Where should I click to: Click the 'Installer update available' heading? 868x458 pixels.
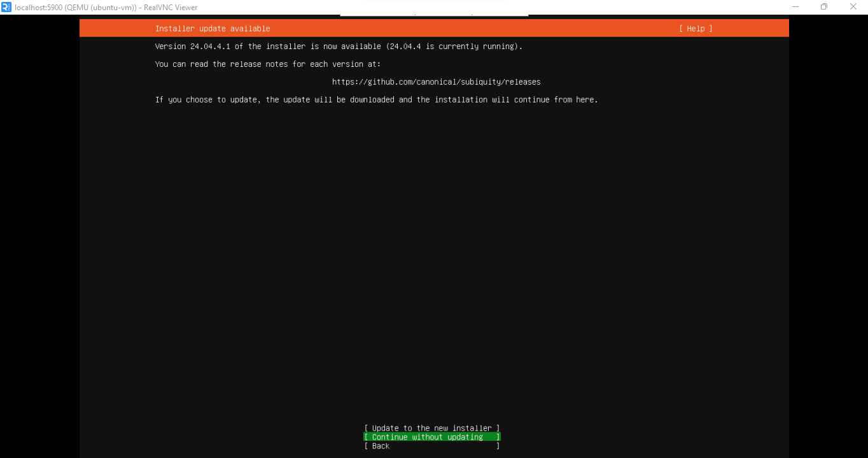213,29
